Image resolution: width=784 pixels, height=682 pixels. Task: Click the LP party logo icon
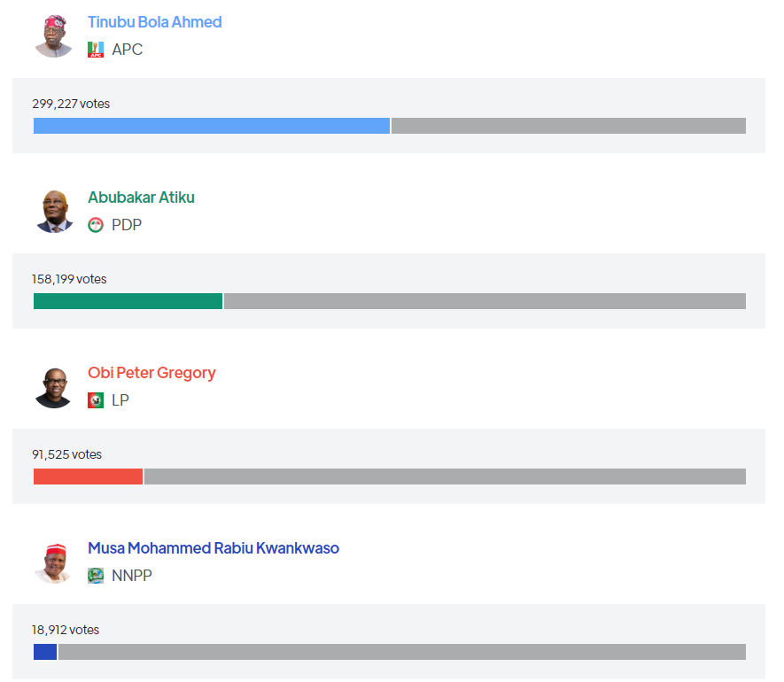pos(96,400)
